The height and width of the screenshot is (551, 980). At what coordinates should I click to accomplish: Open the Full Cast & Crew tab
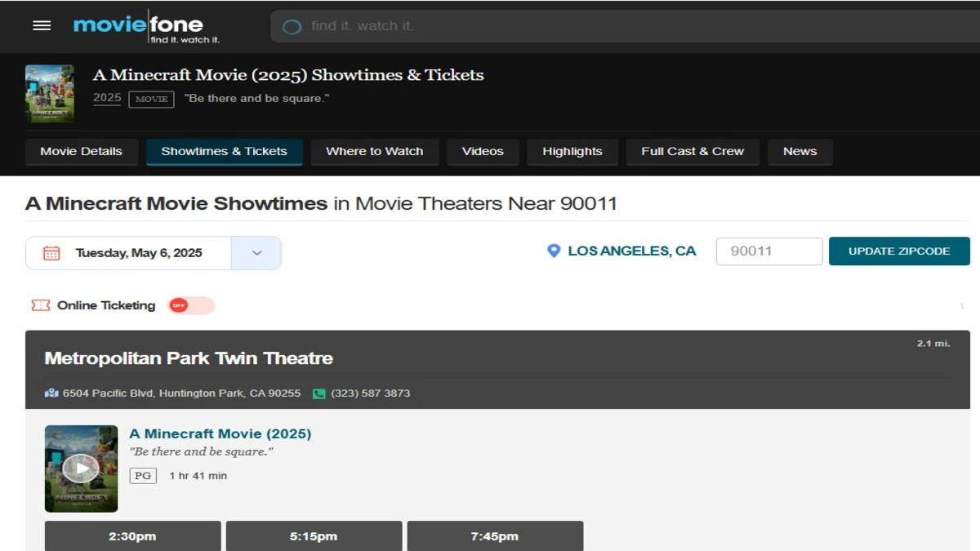[693, 152]
